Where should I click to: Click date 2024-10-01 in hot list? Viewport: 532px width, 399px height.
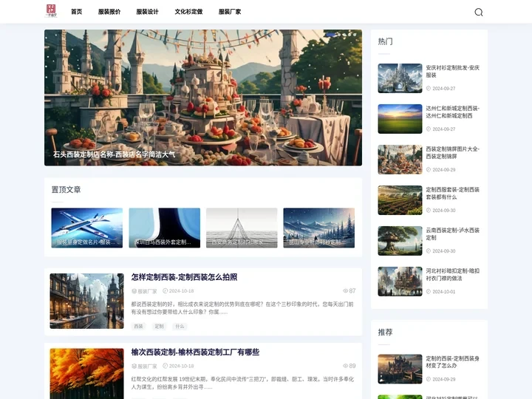coord(444,291)
